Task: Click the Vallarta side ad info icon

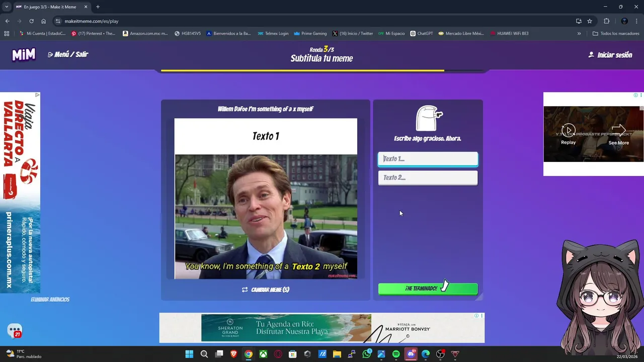Action: tap(37, 95)
